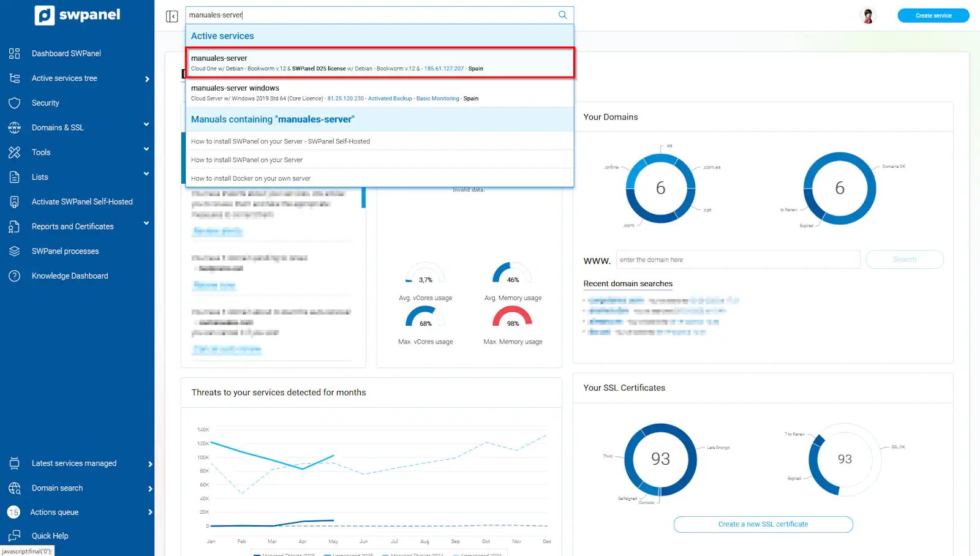Click the Domains & SSL globe icon
The image size is (980, 556).
(x=15, y=127)
